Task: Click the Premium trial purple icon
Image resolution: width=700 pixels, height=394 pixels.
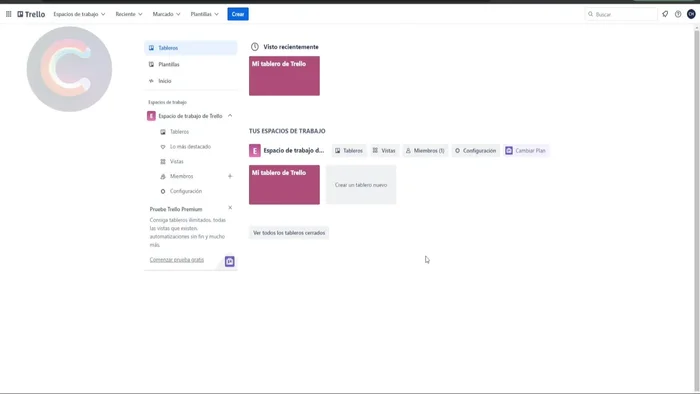Action: click(x=229, y=261)
